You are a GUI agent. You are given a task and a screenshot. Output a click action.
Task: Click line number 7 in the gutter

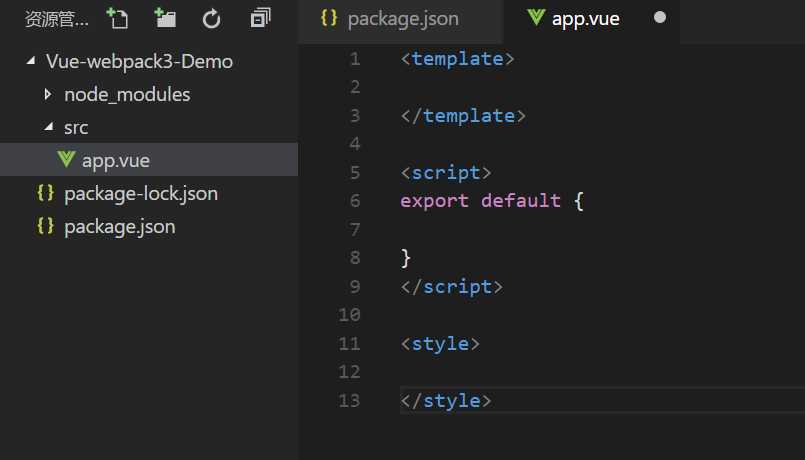355,229
